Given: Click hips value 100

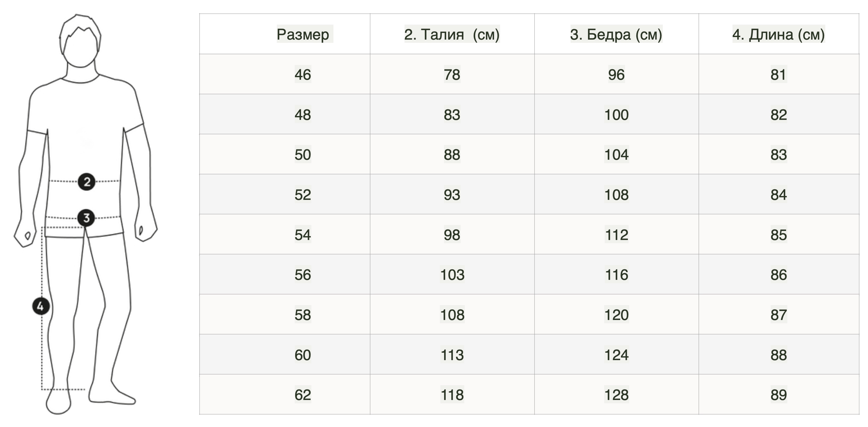Looking at the screenshot, I should click(616, 115).
